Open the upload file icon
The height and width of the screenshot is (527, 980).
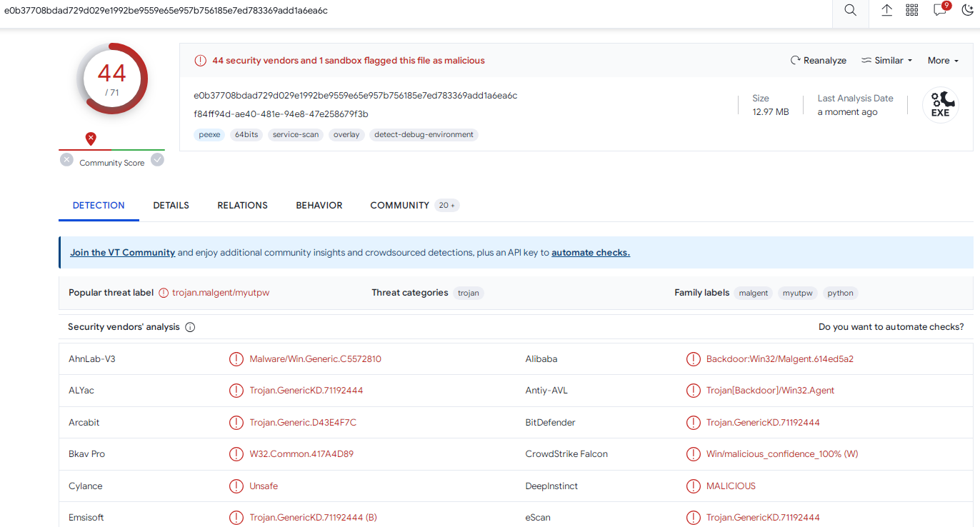(886, 10)
